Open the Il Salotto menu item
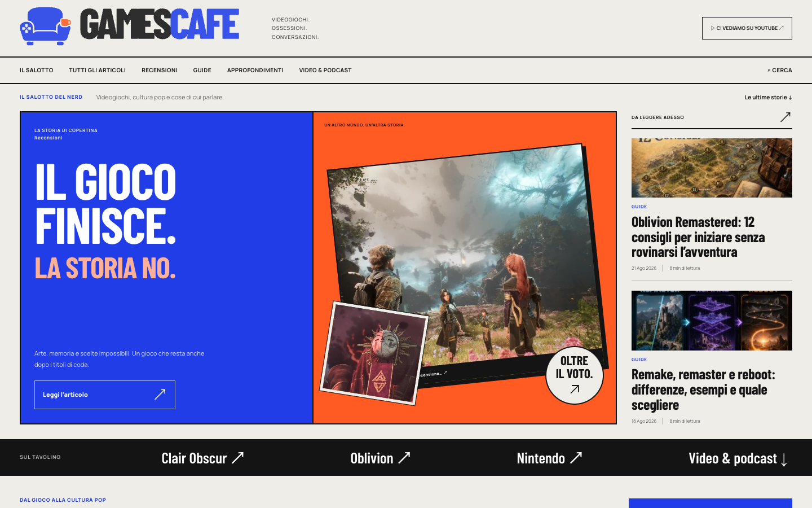The image size is (812, 508). point(37,71)
